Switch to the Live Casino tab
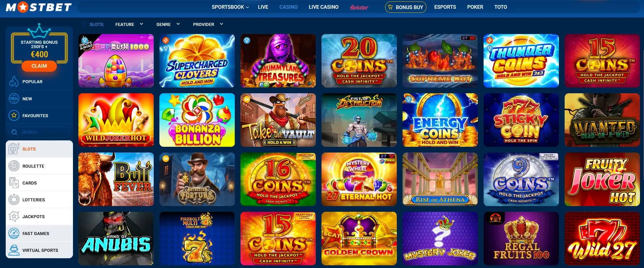The image size is (644, 268). (324, 7)
